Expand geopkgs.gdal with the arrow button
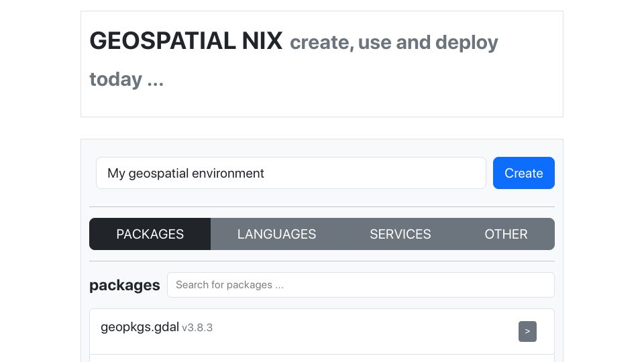Image resolution: width=644 pixels, height=362 pixels. click(x=527, y=331)
